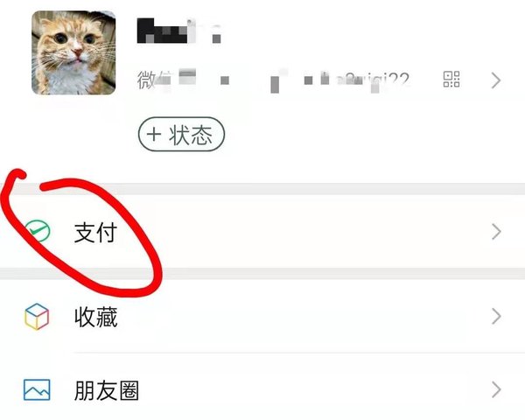Click the 态 character in the status pill
This screenshot has width=525, height=420.
(202, 136)
